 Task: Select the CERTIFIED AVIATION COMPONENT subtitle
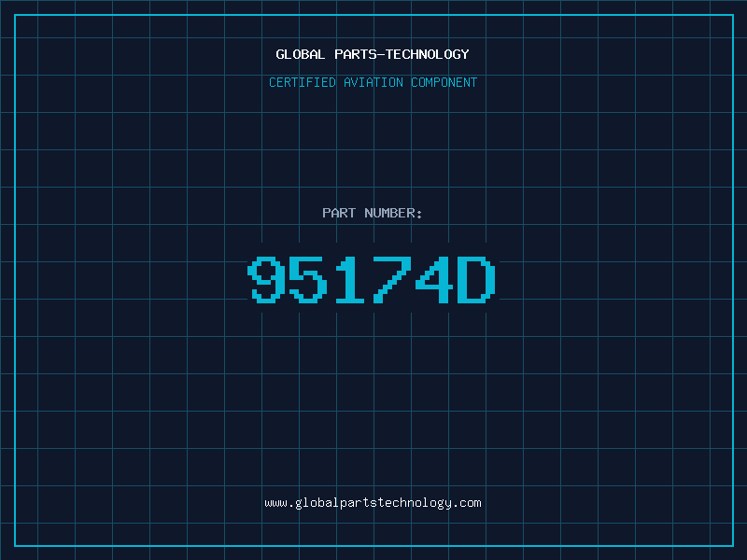click(x=373, y=82)
